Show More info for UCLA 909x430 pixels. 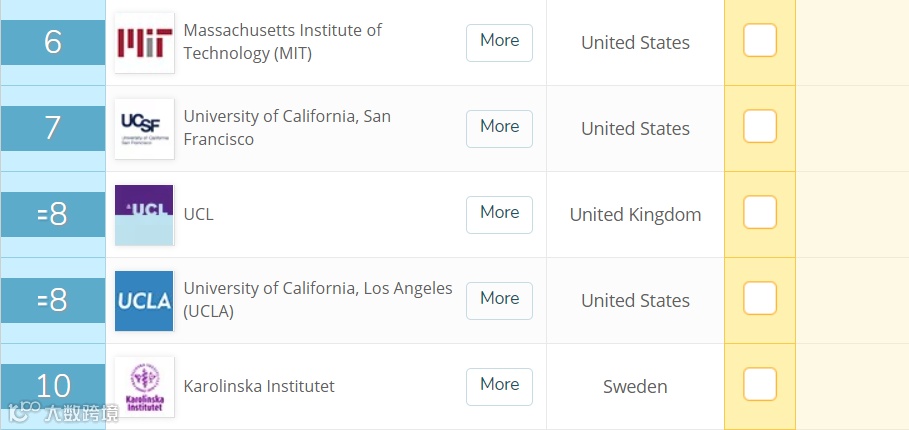tap(499, 300)
